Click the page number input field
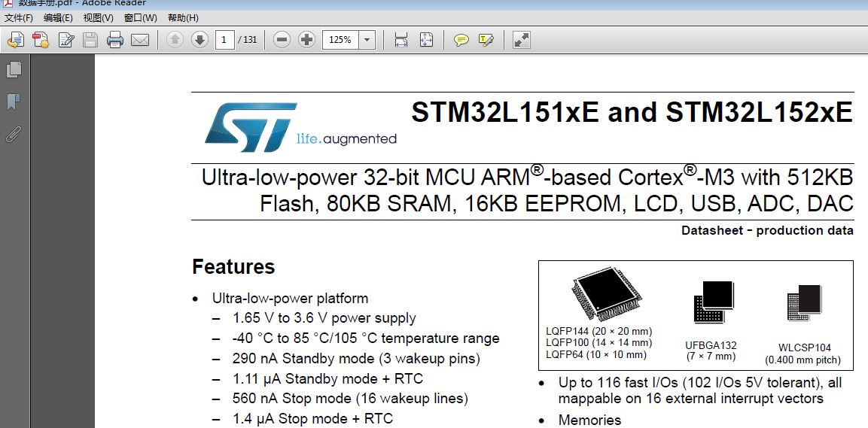 tap(224, 40)
